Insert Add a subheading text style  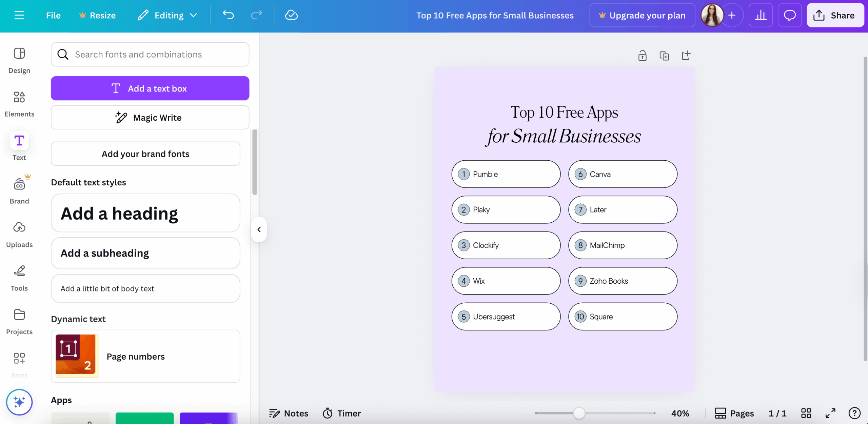coord(145,253)
